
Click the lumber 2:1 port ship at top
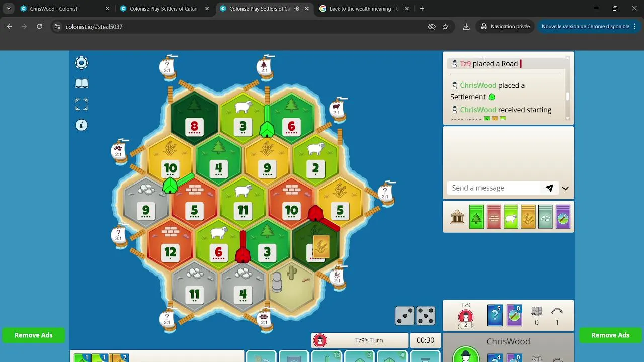click(x=265, y=67)
